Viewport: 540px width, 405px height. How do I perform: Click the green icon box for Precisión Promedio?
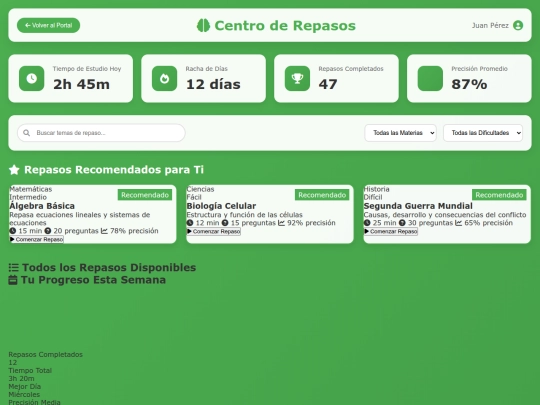coord(430,79)
